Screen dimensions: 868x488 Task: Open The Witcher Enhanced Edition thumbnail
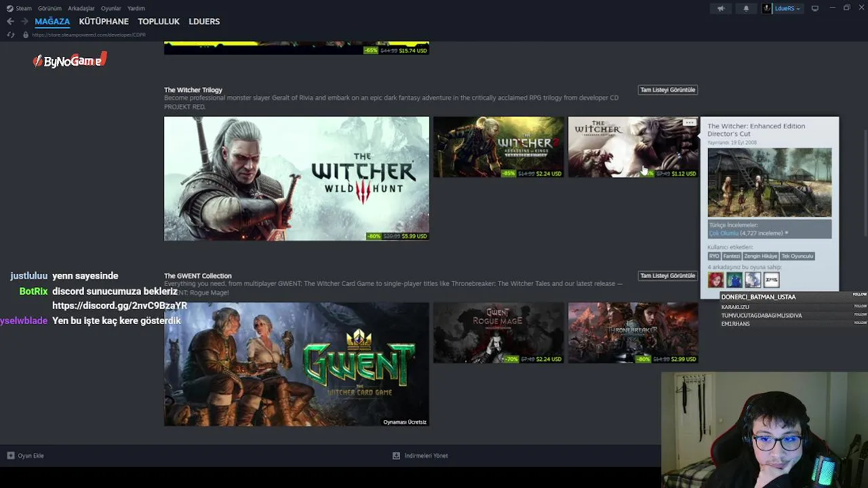point(633,147)
